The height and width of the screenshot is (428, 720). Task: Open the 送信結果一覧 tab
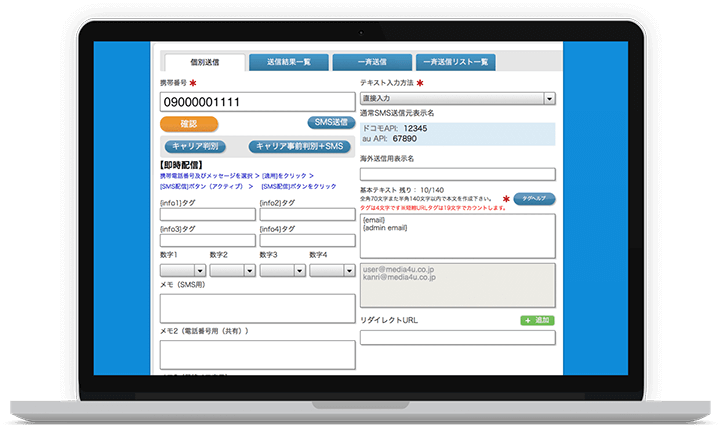(x=289, y=62)
